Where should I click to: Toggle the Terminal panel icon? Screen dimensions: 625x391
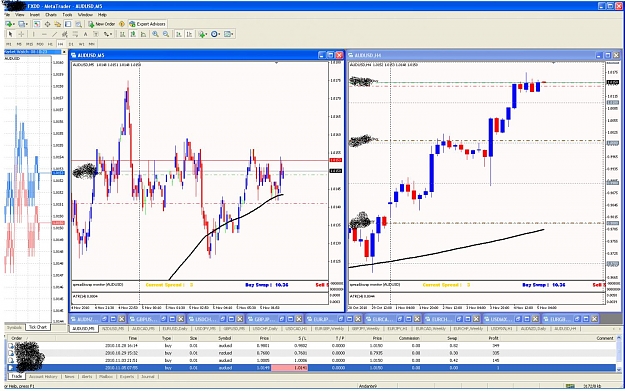pos(68,24)
